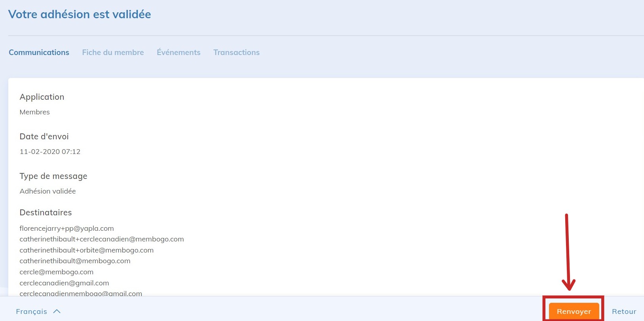The height and width of the screenshot is (321, 644).
Task: Go to the Événements tab
Action: [x=179, y=52]
